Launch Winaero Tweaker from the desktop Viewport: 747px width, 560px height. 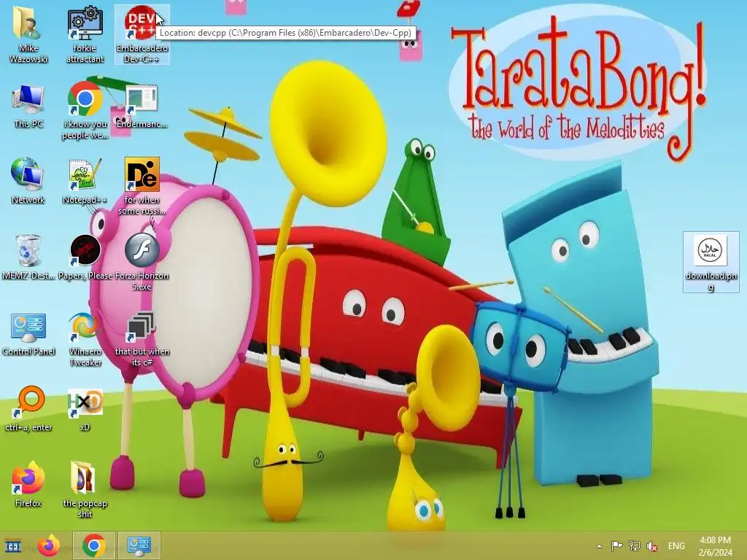tap(85, 338)
